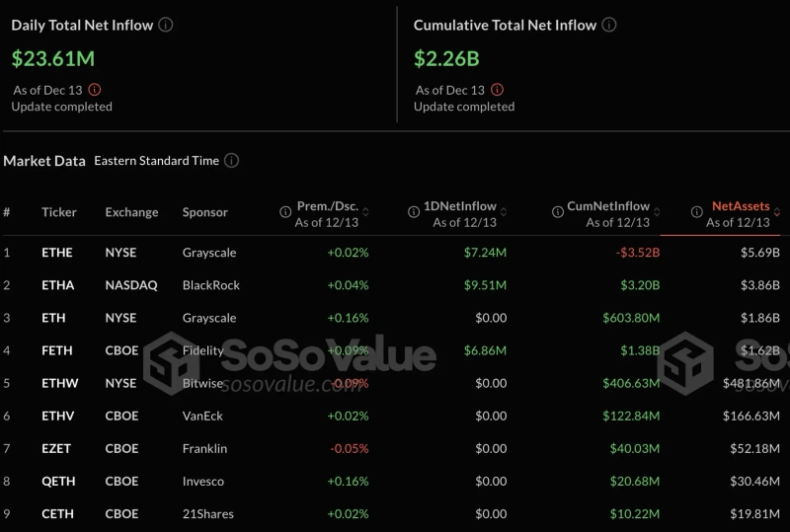Toggle NetAssets sort order arrows
This screenshot has height=532, width=790.
(x=777, y=211)
